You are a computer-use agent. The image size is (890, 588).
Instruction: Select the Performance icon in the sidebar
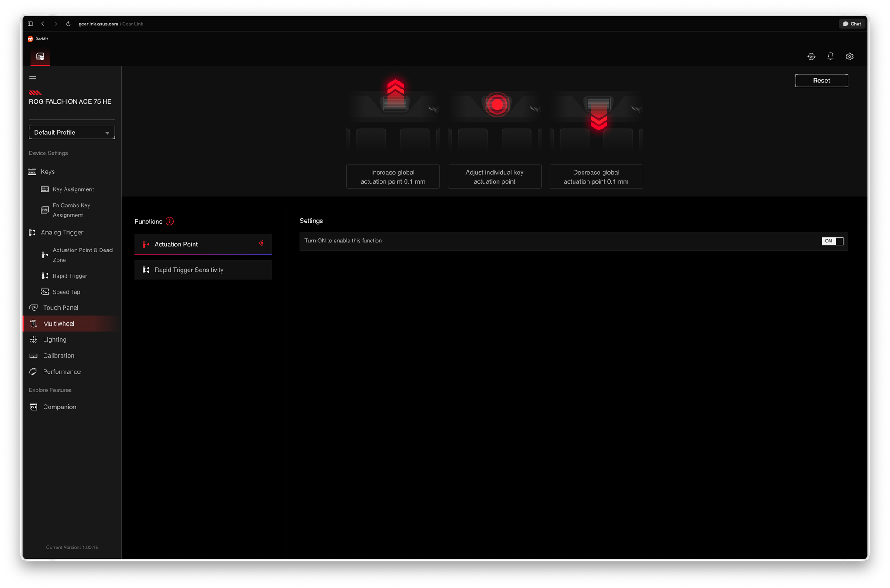point(33,371)
